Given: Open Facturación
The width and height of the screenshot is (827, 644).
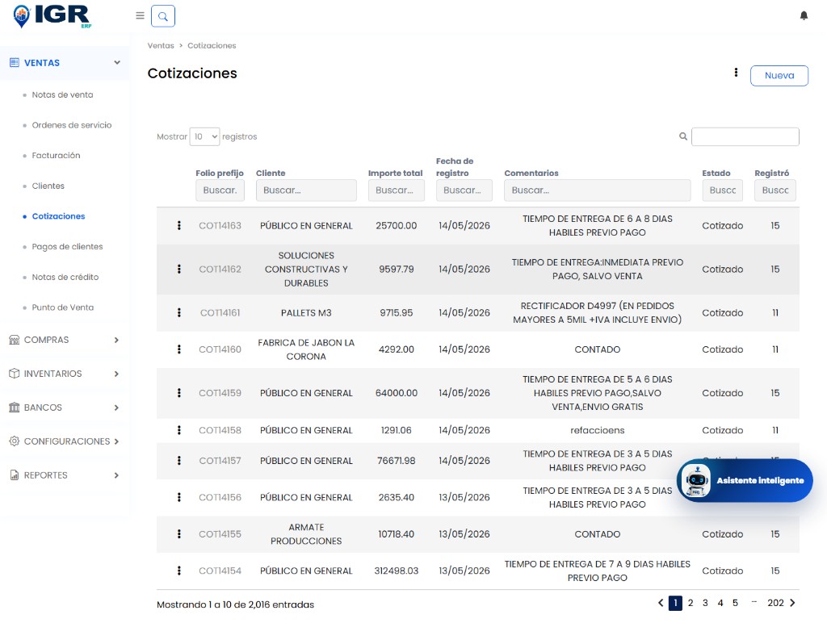Looking at the screenshot, I should pyautogui.click(x=56, y=156).
